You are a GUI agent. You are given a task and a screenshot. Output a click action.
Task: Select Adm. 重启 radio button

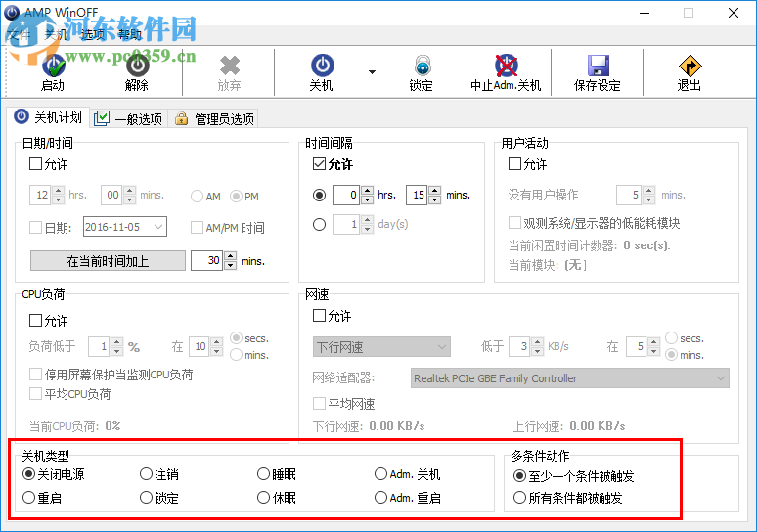point(380,497)
